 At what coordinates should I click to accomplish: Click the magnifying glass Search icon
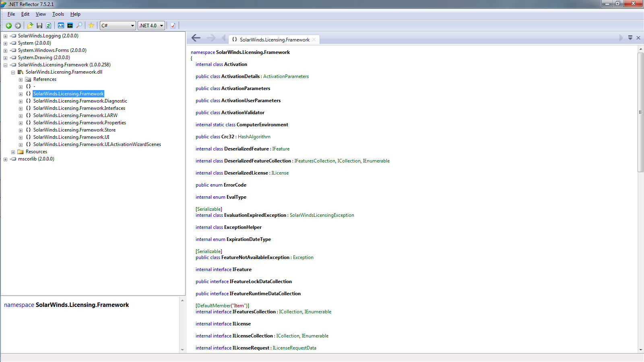point(79,25)
